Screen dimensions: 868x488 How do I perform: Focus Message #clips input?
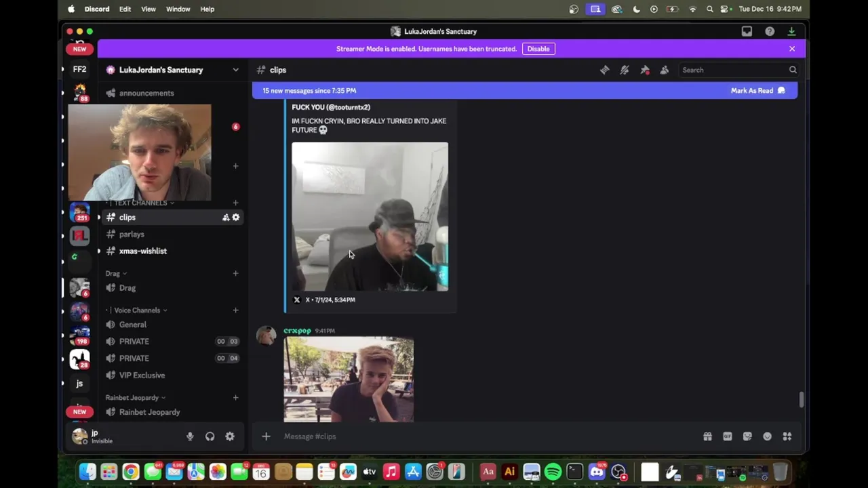pos(488,436)
